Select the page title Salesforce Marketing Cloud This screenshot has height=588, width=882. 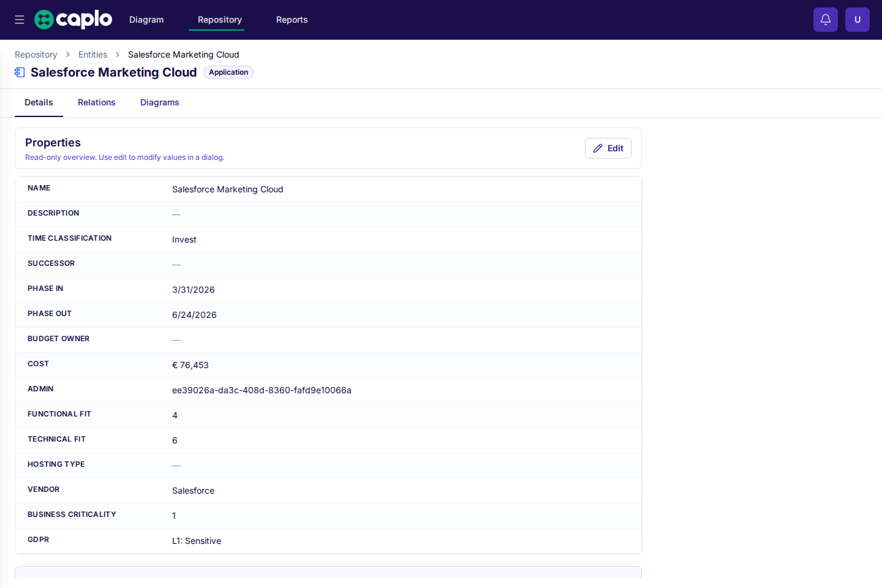(x=114, y=72)
